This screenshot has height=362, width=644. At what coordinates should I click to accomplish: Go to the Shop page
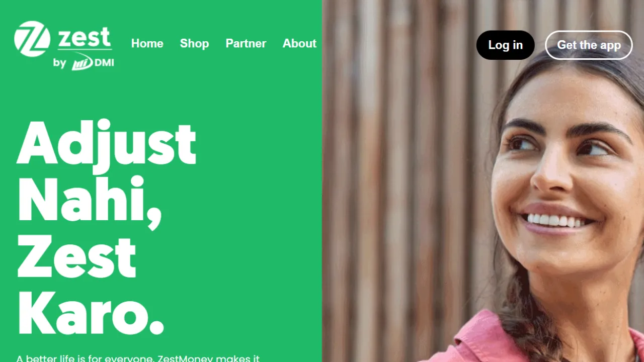[194, 44]
